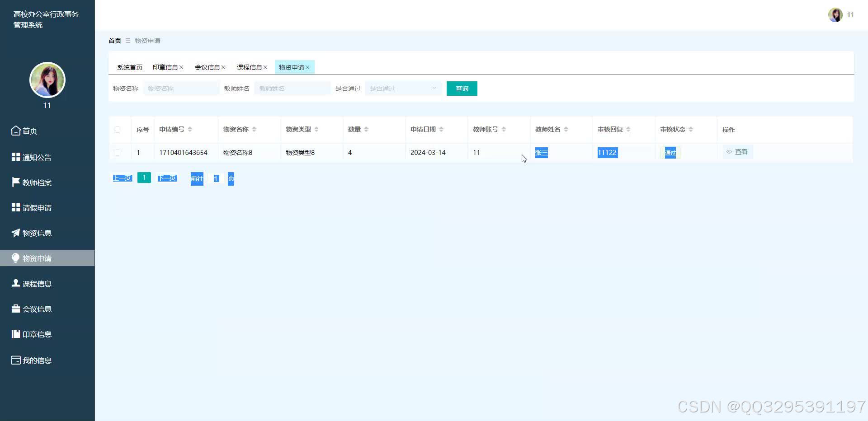Close the 物资申请 tab
This screenshot has height=421, width=868.
click(x=307, y=67)
